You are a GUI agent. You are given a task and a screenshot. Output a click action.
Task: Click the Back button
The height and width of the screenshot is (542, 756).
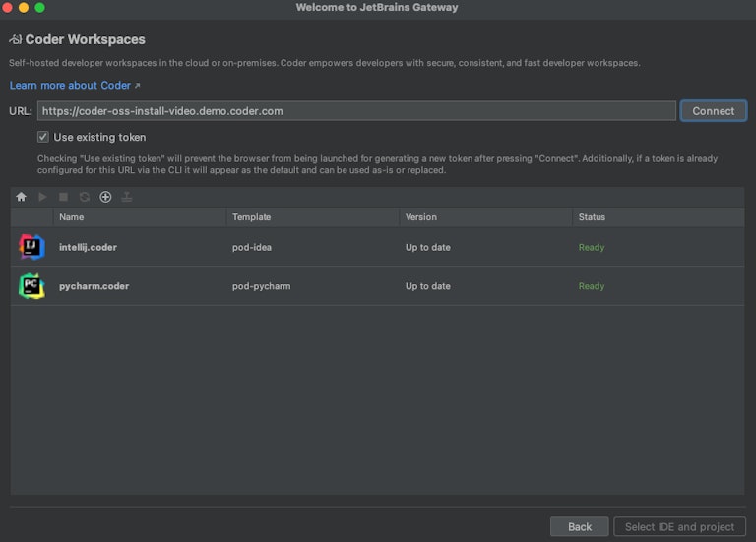580,526
